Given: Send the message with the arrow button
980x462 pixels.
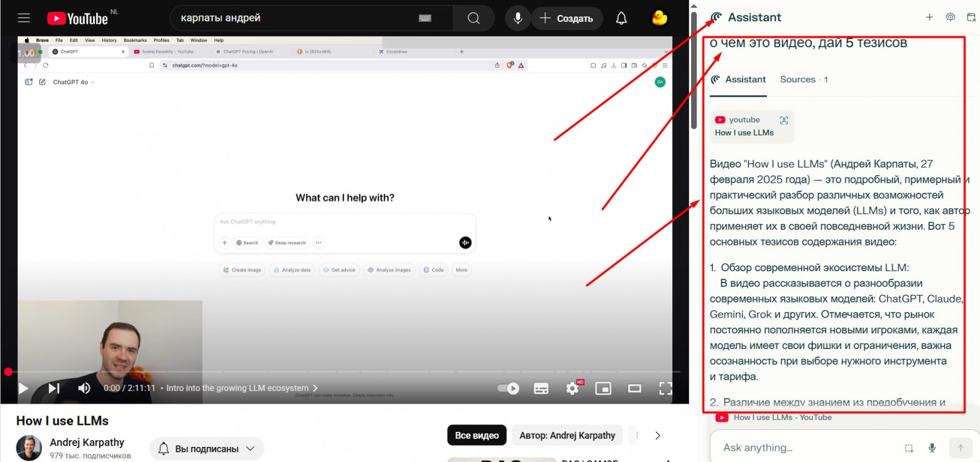Looking at the screenshot, I should [960, 448].
